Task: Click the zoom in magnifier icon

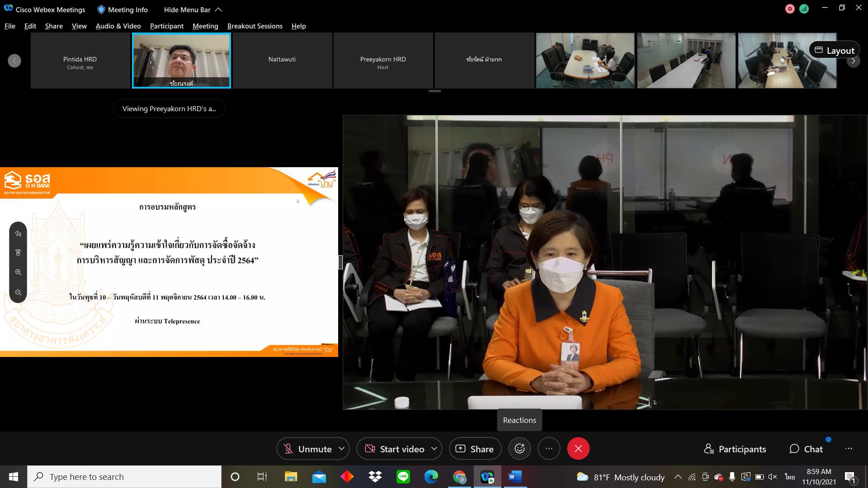Action: click(x=18, y=272)
